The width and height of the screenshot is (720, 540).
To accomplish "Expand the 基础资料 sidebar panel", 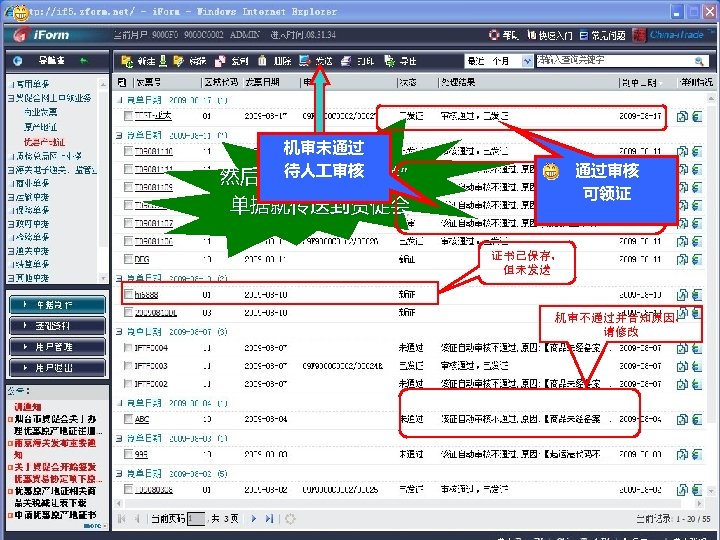I will pos(57,326).
